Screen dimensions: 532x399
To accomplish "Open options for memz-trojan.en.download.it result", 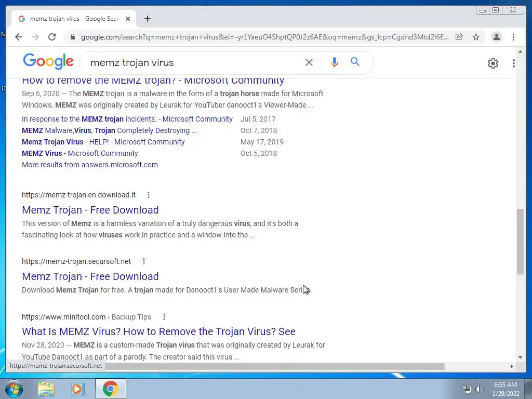I will (148, 195).
